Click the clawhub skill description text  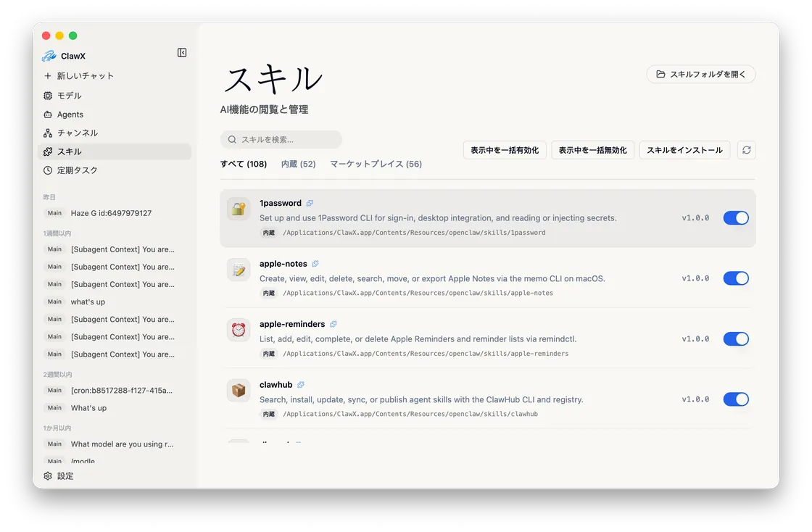(x=421, y=399)
